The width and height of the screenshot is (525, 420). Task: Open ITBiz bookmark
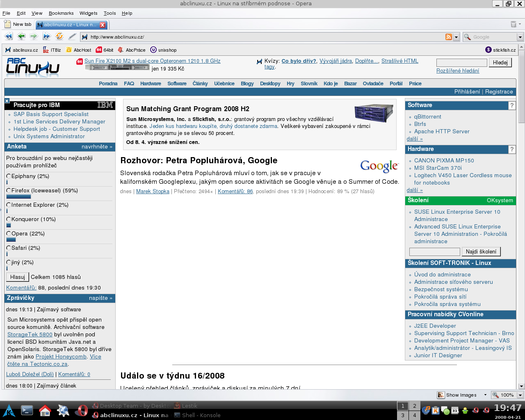pyautogui.click(x=52, y=50)
